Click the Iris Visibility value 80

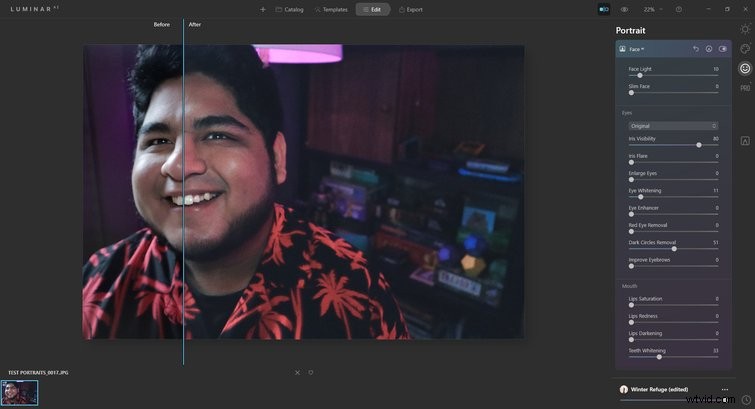(716, 138)
